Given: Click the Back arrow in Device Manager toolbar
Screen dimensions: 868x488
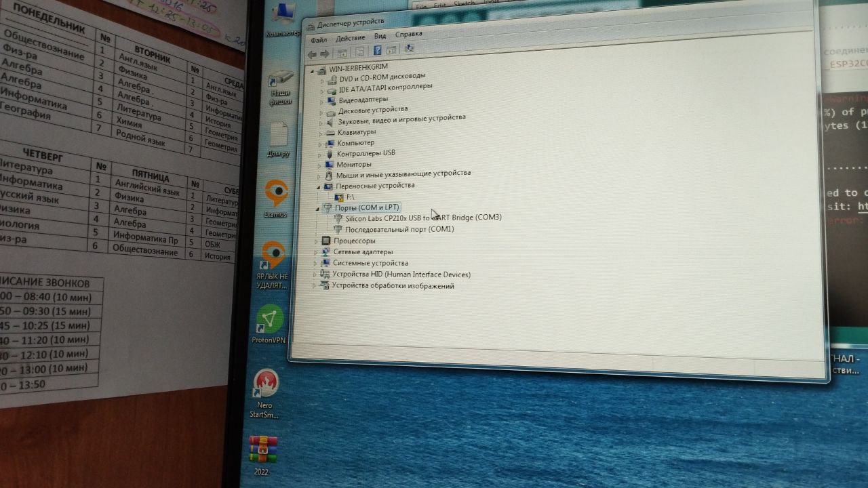Looking at the screenshot, I should [312, 54].
